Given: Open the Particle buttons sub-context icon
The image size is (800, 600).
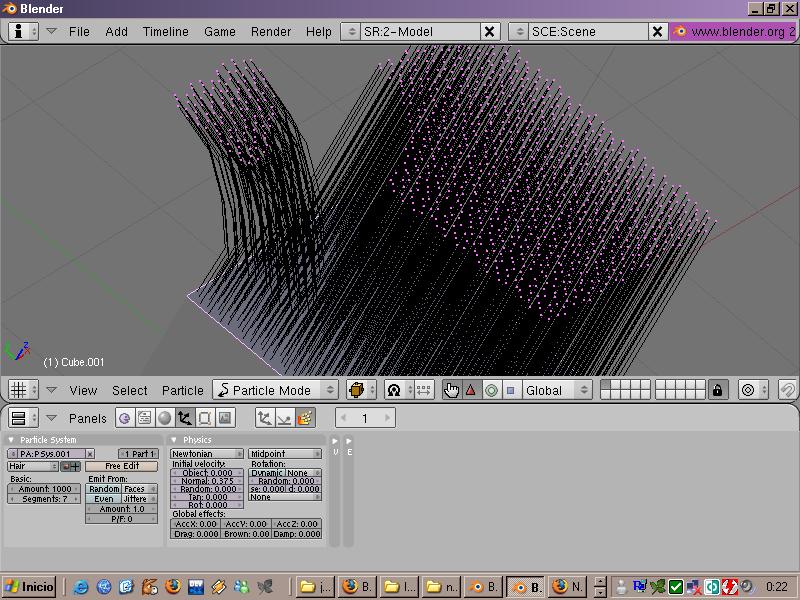Looking at the screenshot, I should click(305, 418).
